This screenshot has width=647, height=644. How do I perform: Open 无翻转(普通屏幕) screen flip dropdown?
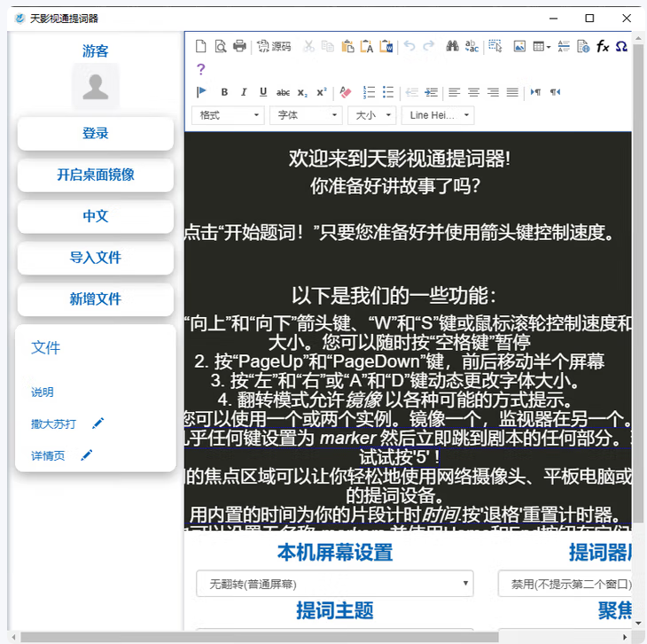pyautogui.click(x=335, y=584)
